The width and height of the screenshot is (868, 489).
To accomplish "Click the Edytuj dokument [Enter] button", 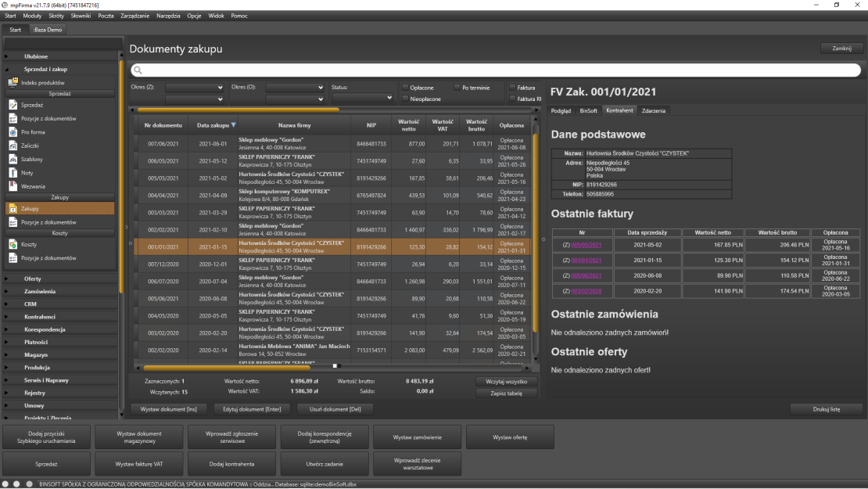I will [252, 409].
